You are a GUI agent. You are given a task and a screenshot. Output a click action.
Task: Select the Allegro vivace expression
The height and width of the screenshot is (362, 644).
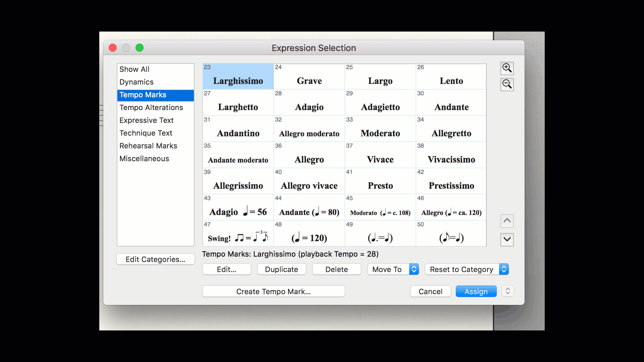309,181
